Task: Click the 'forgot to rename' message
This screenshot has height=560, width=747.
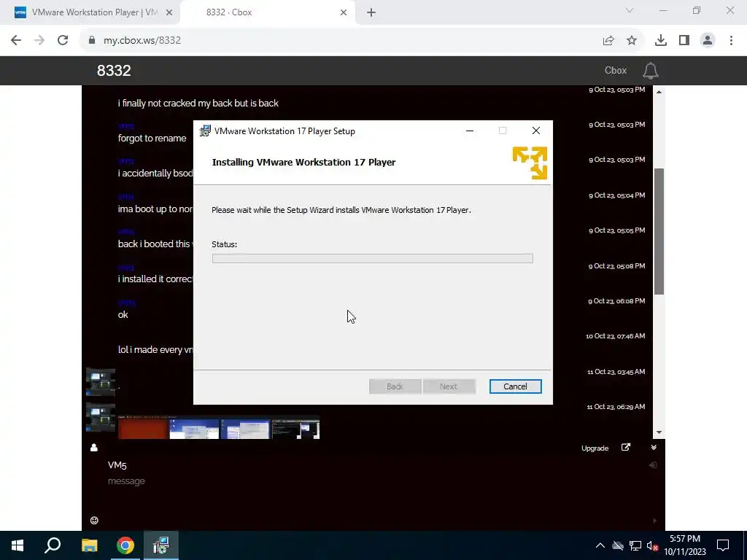Action: (x=152, y=138)
